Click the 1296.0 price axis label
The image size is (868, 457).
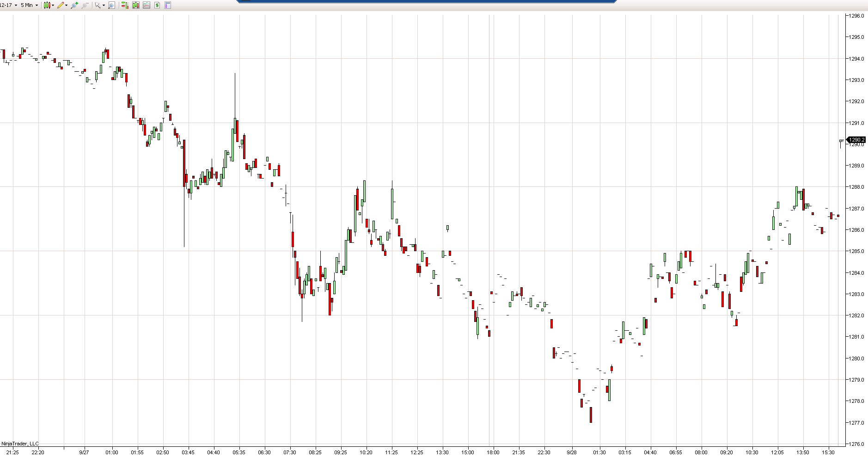(856, 16)
